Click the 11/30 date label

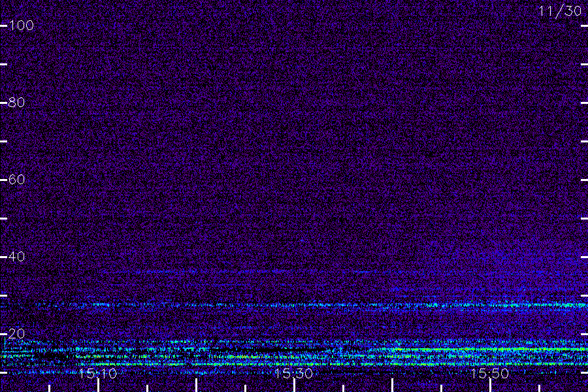pos(560,11)
